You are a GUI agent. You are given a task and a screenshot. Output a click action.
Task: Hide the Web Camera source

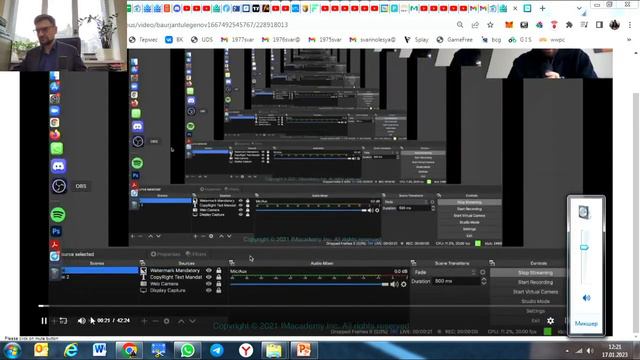(x=209, y=284)
